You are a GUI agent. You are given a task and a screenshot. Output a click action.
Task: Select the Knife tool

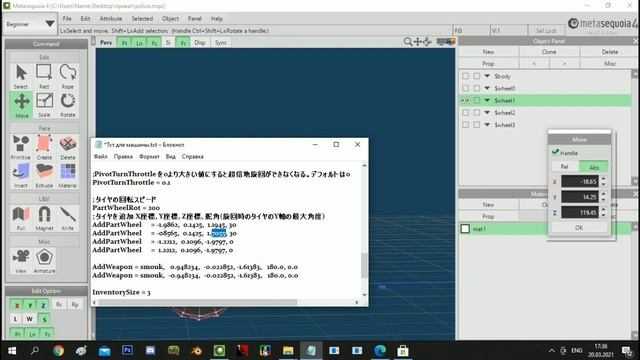[67, 218]
